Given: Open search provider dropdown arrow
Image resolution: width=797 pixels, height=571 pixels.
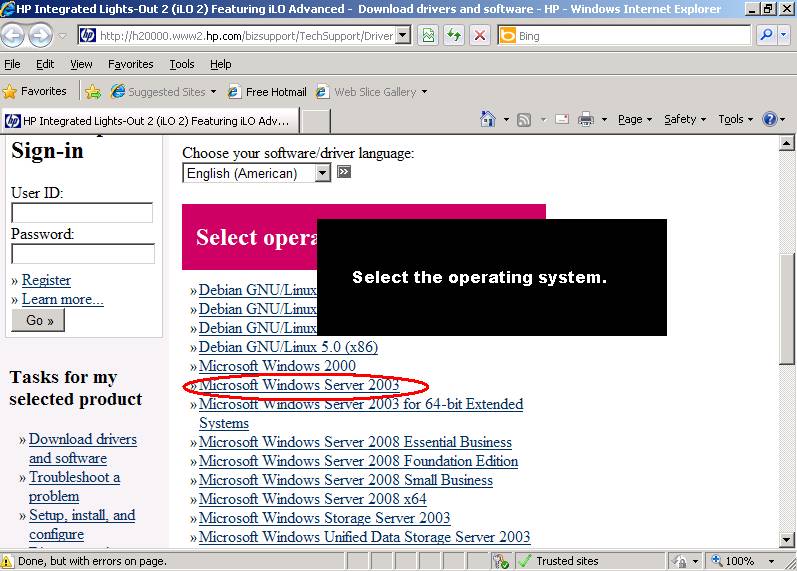Looking at the screenshot, I should [783, 35].
